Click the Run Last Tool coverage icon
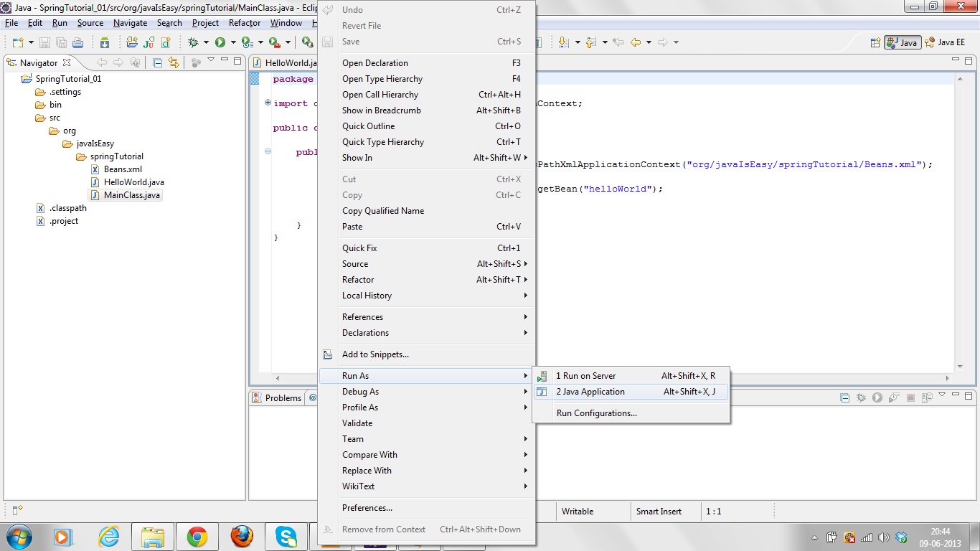This screenshot has height=551, width=980. pyautogui.click(x=248, y=42)
